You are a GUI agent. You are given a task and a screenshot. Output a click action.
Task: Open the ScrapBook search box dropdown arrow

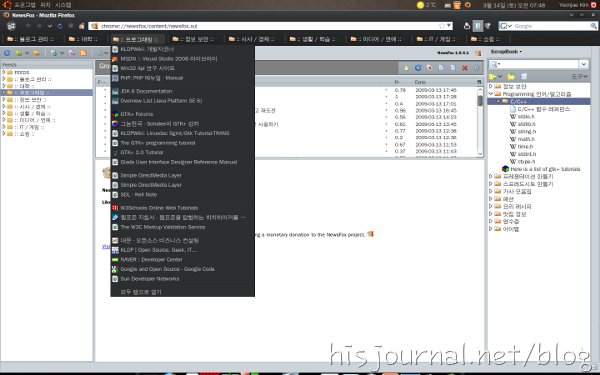(x=584, y=64)
